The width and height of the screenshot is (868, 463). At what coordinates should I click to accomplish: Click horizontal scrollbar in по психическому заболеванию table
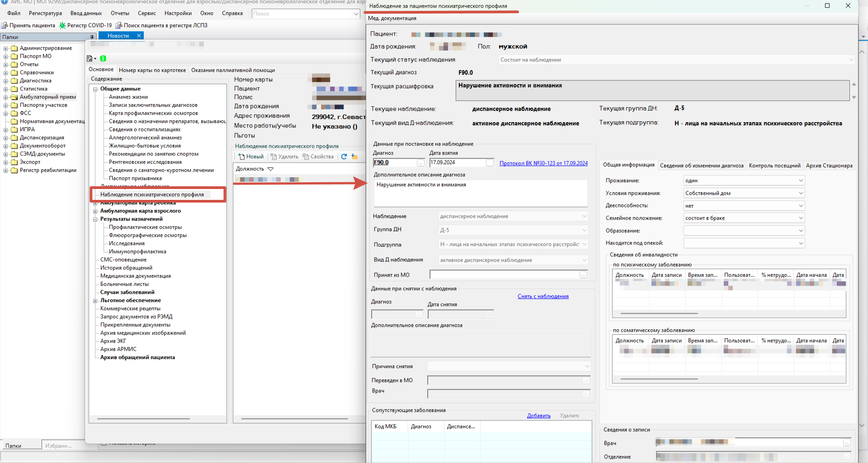pos(659,313)
